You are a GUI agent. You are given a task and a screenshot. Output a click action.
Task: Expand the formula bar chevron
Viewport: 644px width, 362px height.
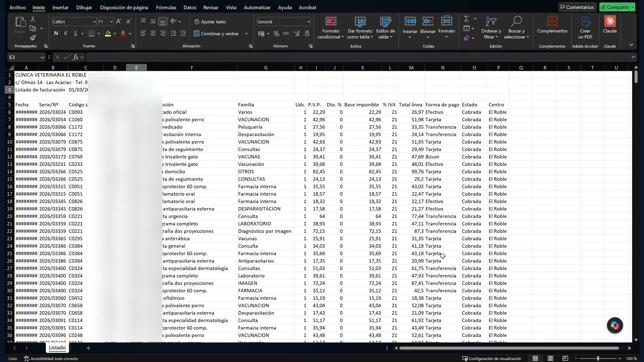(x=633, y=57)
